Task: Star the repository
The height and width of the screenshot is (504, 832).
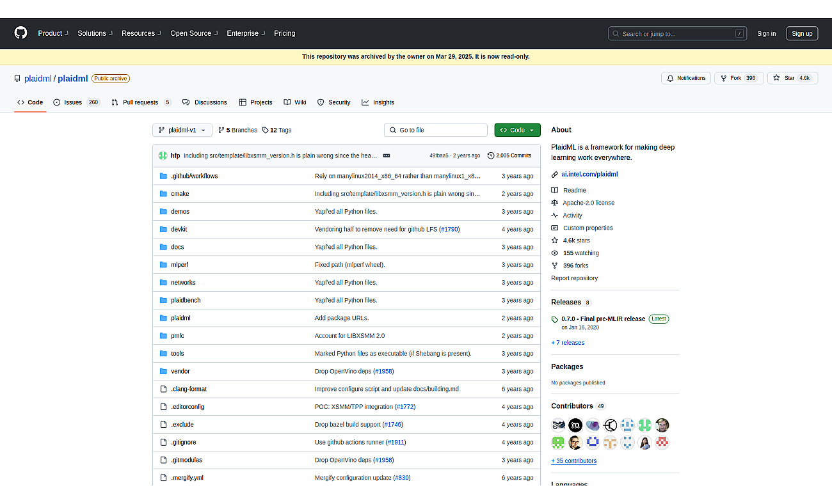Action: point(792,78)
